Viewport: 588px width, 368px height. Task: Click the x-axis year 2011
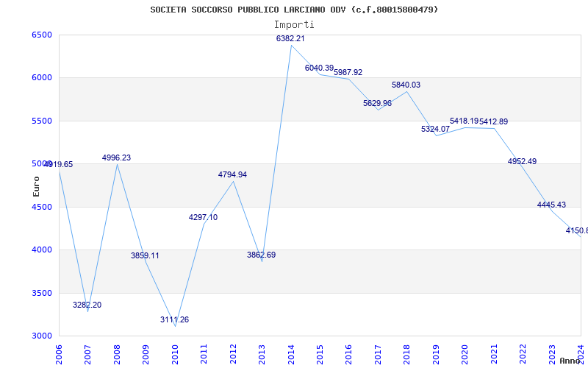pos(204,354)
